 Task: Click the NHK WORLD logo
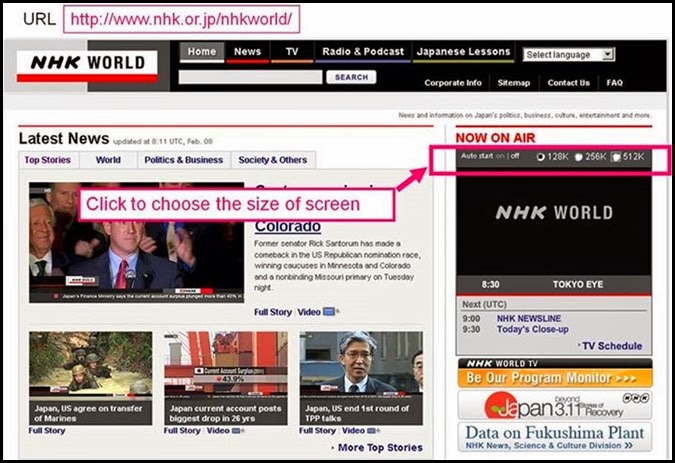pyautogui.click(x=87, y=66)
